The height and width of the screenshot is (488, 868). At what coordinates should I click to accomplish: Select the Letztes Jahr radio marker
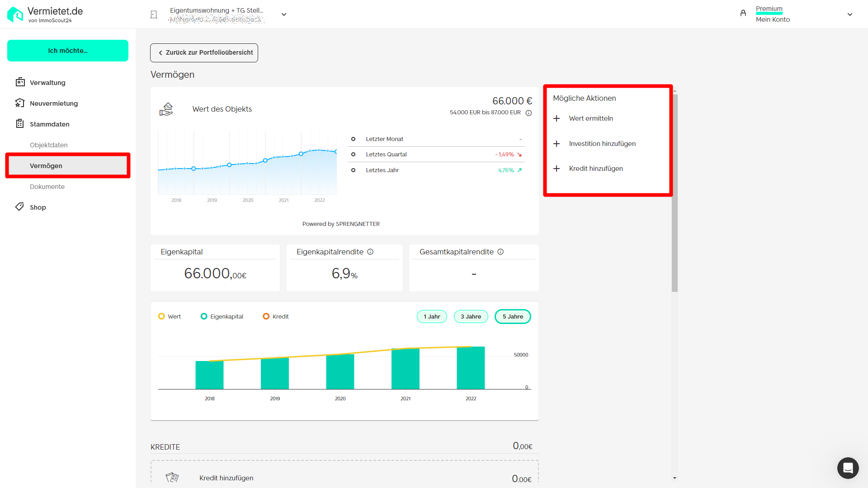point(353,170)
